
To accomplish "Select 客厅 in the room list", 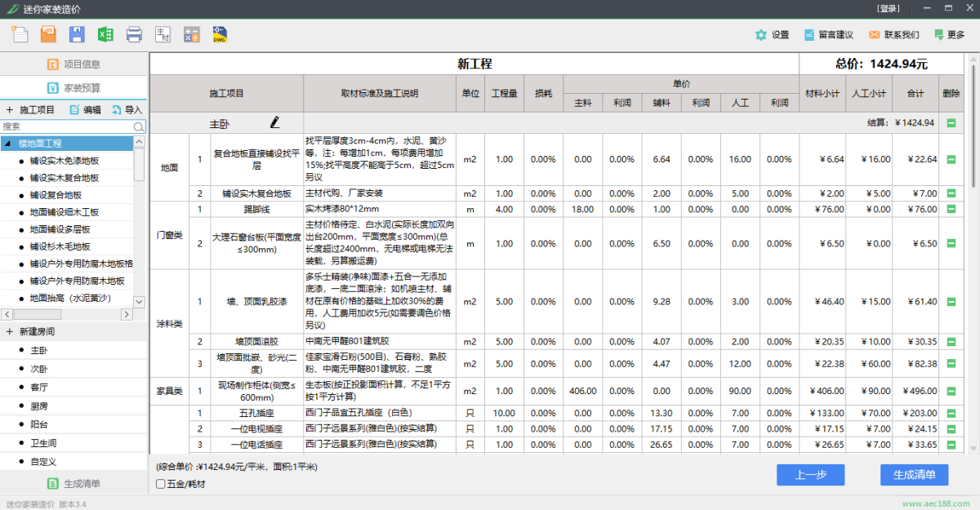I will 40,387.
